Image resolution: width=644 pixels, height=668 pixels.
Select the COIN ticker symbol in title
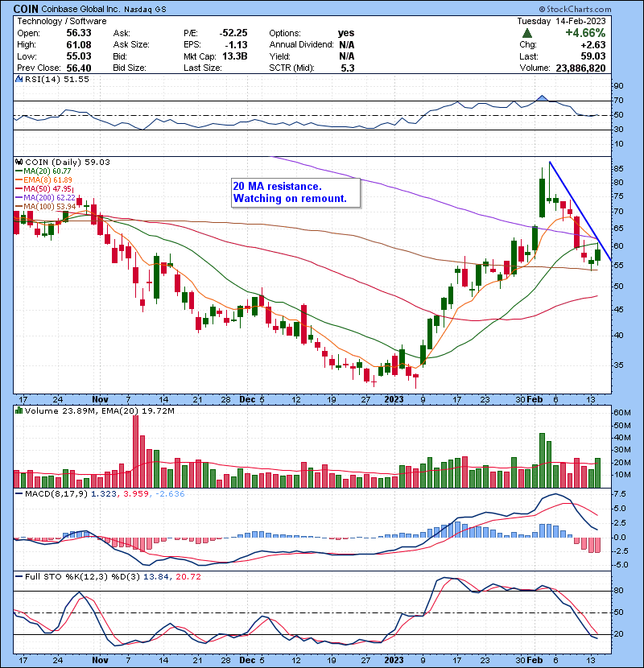pos(26,9)
